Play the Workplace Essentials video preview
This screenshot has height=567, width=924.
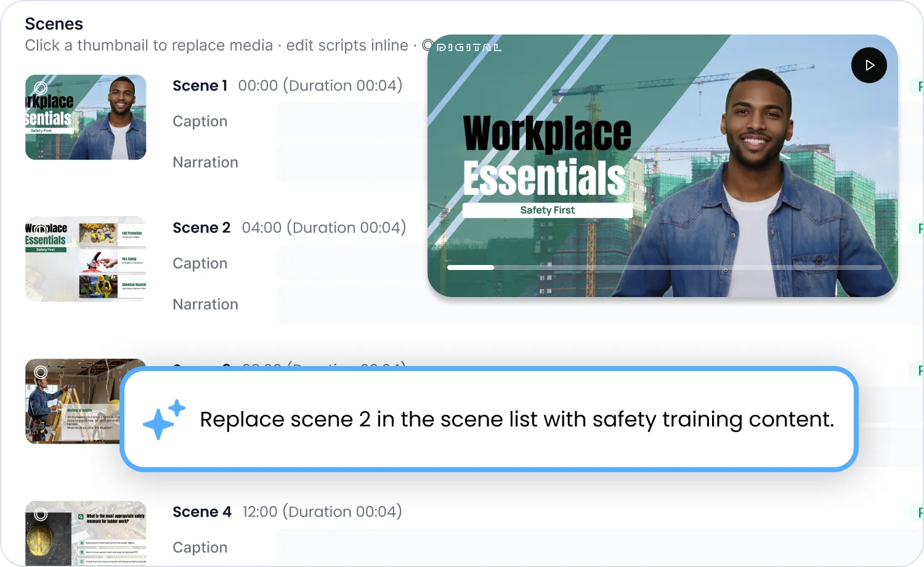(x=869, y=65)
